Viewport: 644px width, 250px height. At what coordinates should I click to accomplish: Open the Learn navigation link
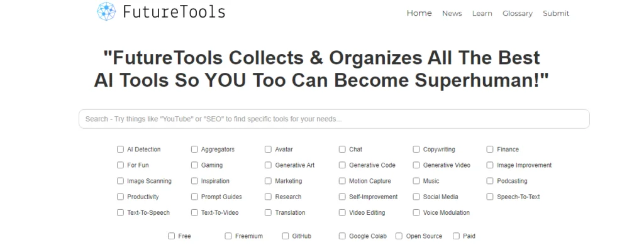click(482, 14)
